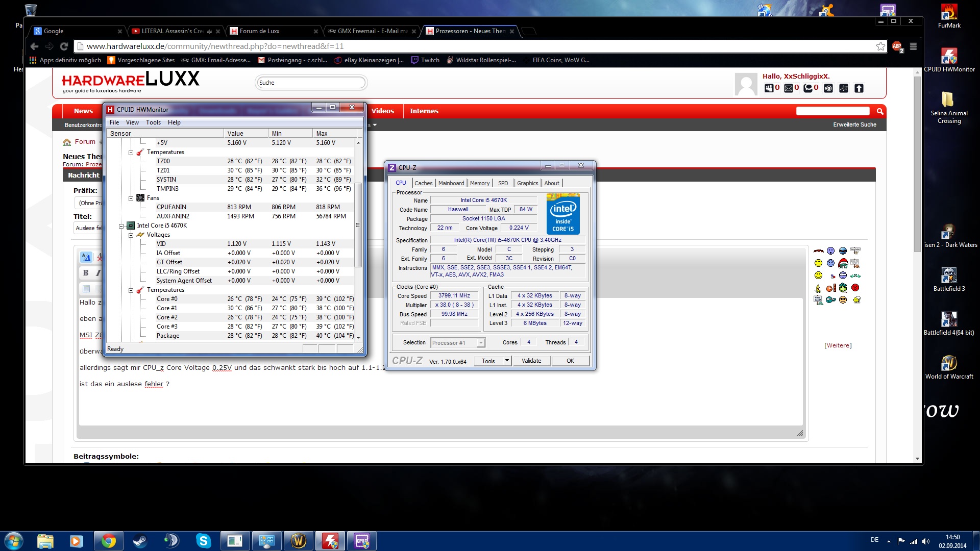Click the Forum home breadcrumb icon
980x551 pixels.
pos(67,142)
